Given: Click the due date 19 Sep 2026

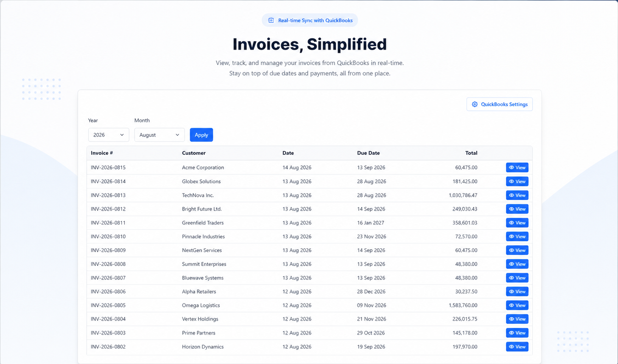Looking at the screenshot, I should (371, 347).
